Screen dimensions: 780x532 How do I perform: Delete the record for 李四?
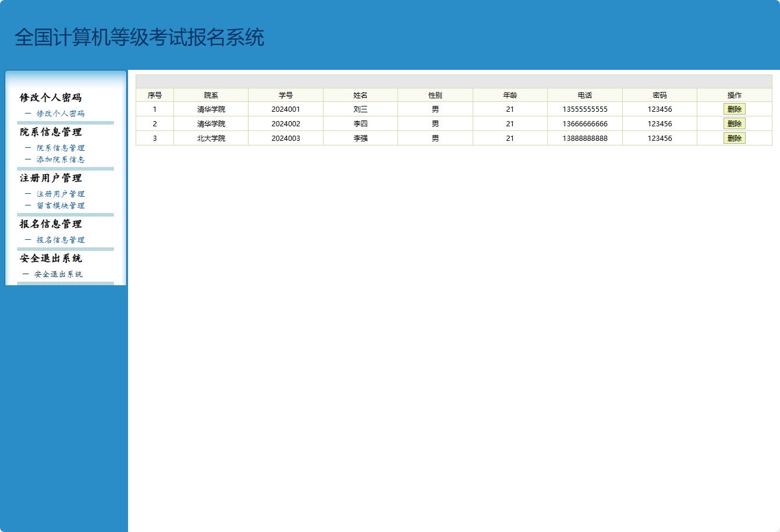pos(734,123)
